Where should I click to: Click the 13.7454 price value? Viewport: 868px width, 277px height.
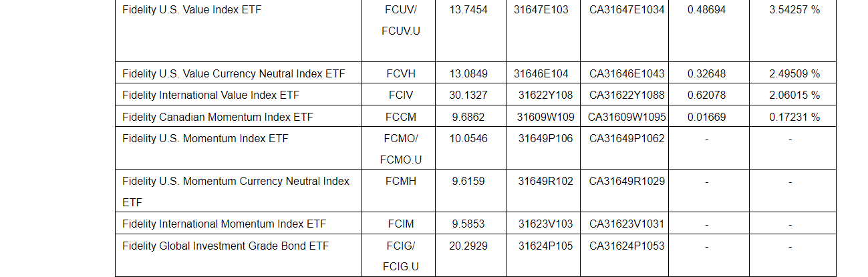[468, 10]
